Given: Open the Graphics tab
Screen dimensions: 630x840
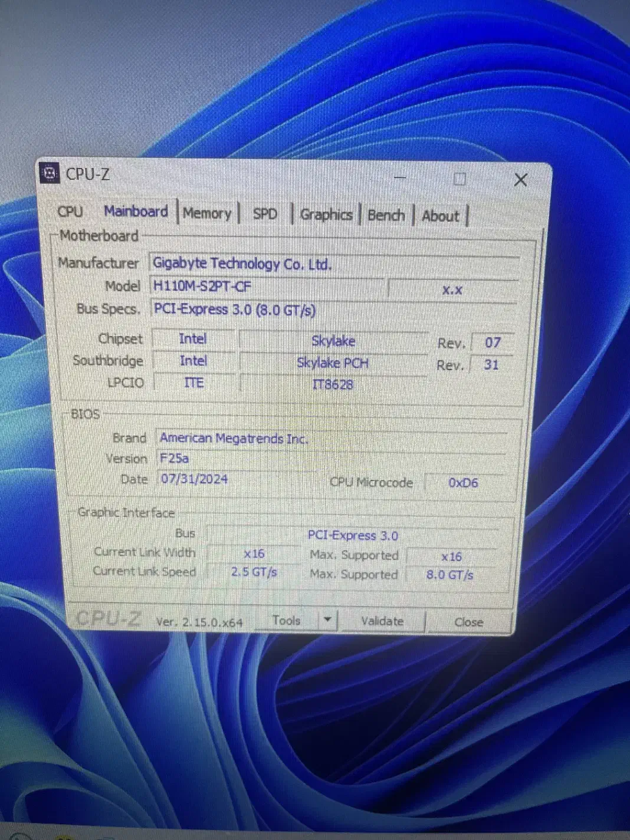Looking at the screenshot, I should point(326,215).
